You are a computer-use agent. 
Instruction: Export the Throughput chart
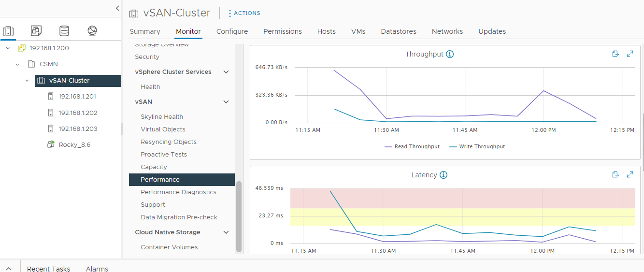tap(615, 54)
